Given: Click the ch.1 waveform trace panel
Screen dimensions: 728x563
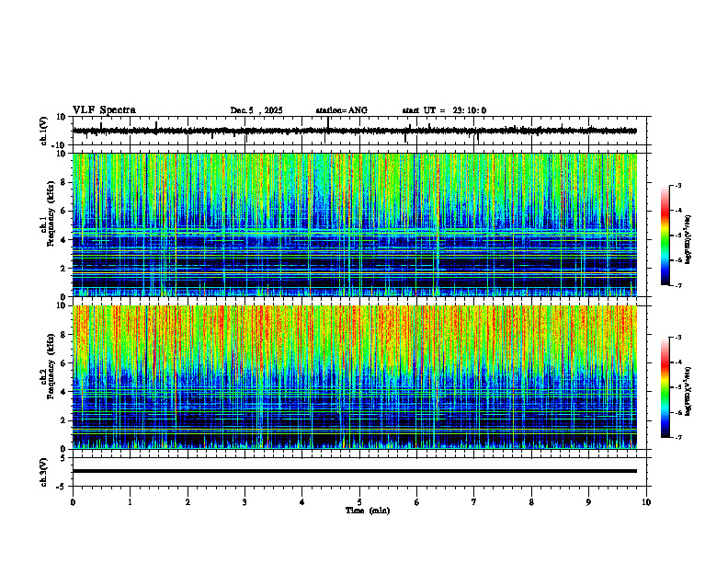Looking at the screenshot, I should pyautogui.click(x=361, y=131).
